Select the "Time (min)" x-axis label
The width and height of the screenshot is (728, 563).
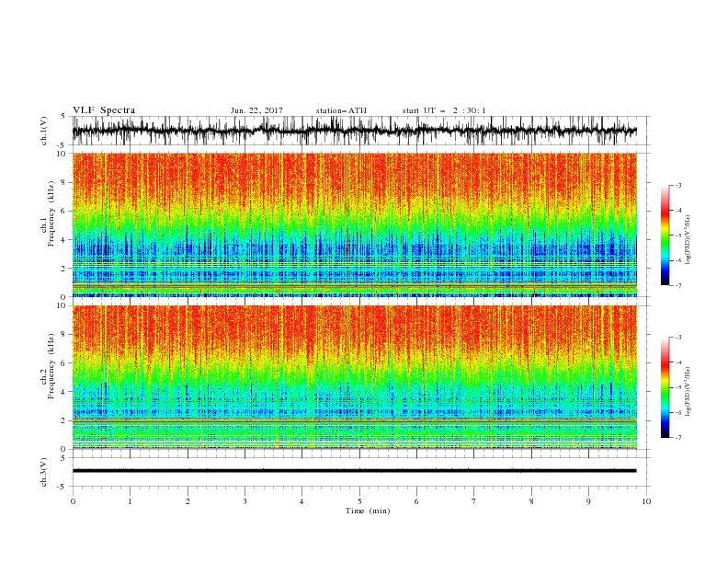pyautogui.click(x=368, y=511)
